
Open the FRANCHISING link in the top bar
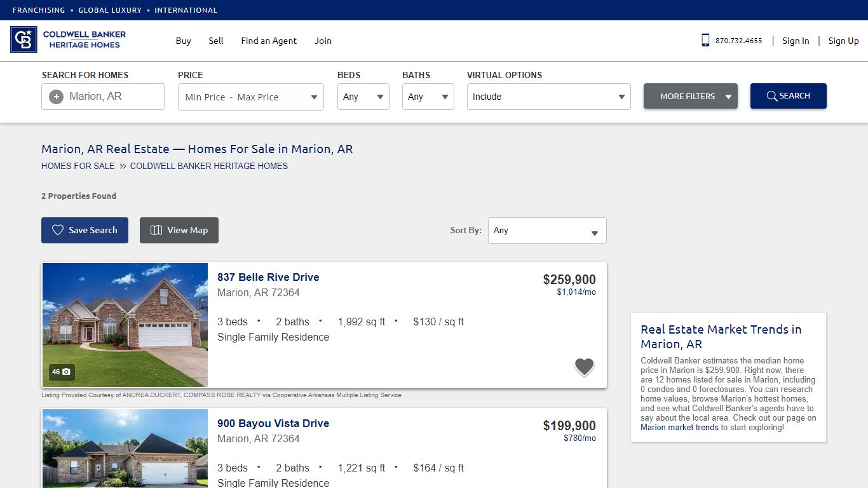(39, 10)
